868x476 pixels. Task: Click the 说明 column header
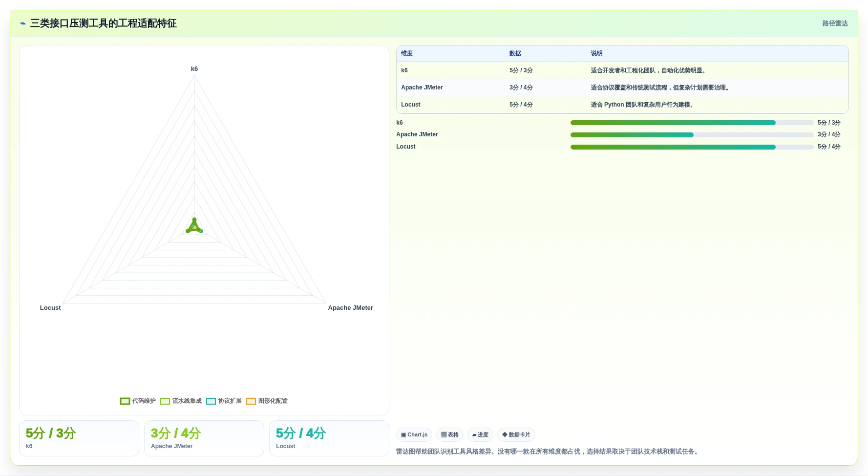tap(596, 53)
